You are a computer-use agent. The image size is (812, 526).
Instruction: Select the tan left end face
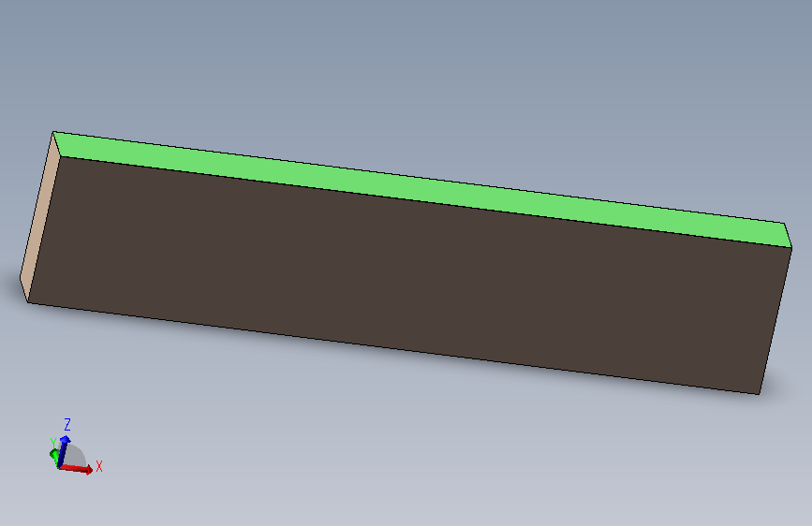tap(40, 217)
